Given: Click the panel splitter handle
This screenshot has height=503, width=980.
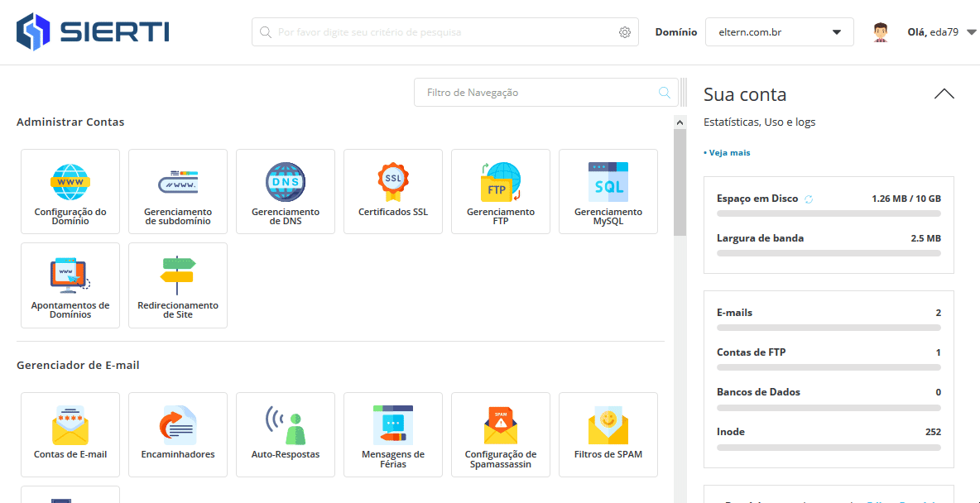Looking at the screenshot, I should pos(683,93).
